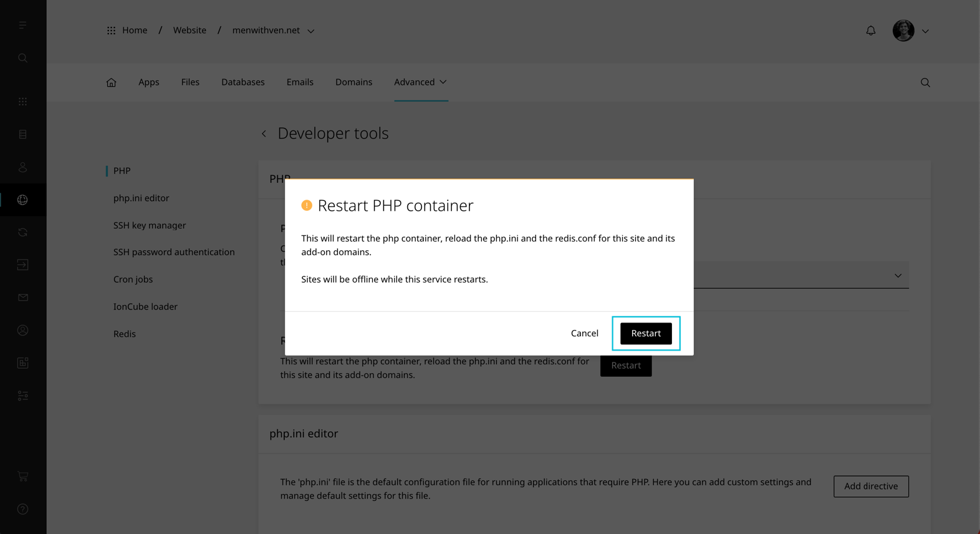Select the globe Websites icon in sidebar

tap(23, 200)
